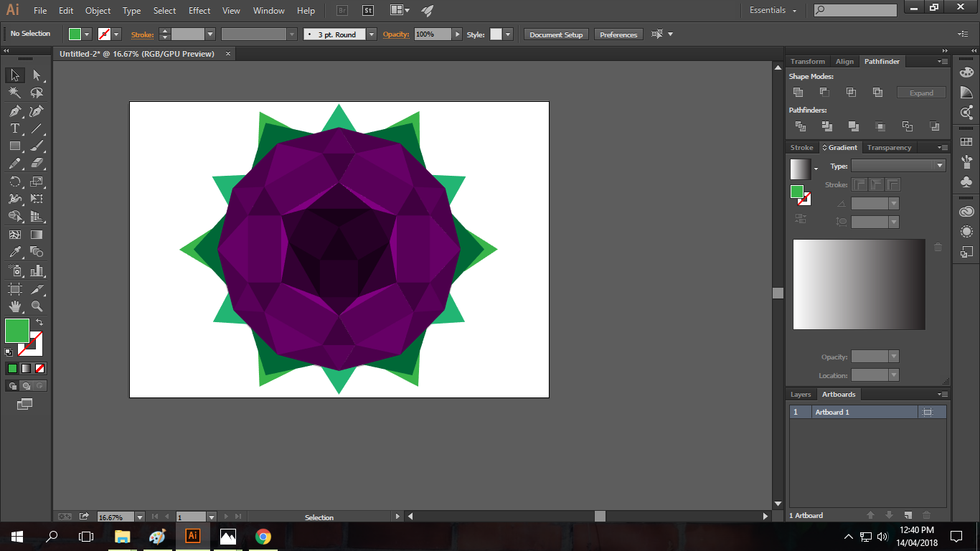Set paint mode to Gradient
Screen dimensions: 980x551
point(26,369)
